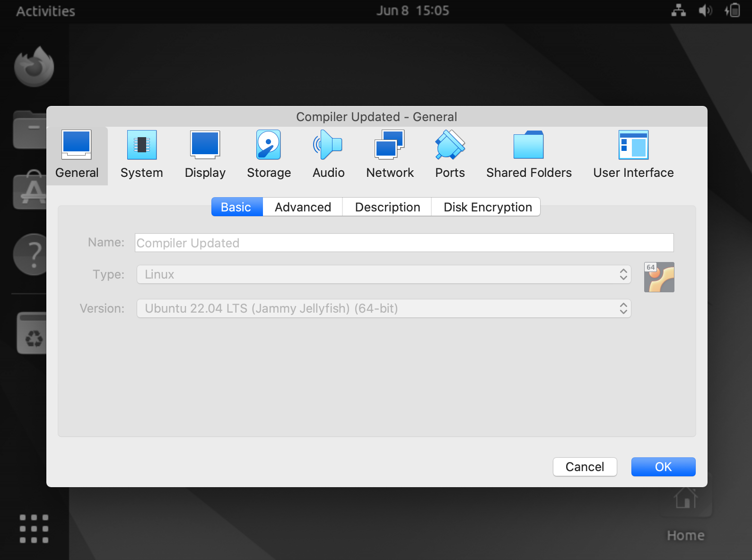Screen dimensions: 752x560
Task: Expand the Type dropdown showing Linux
Action: pyautogui.click(x=384, y=274)
